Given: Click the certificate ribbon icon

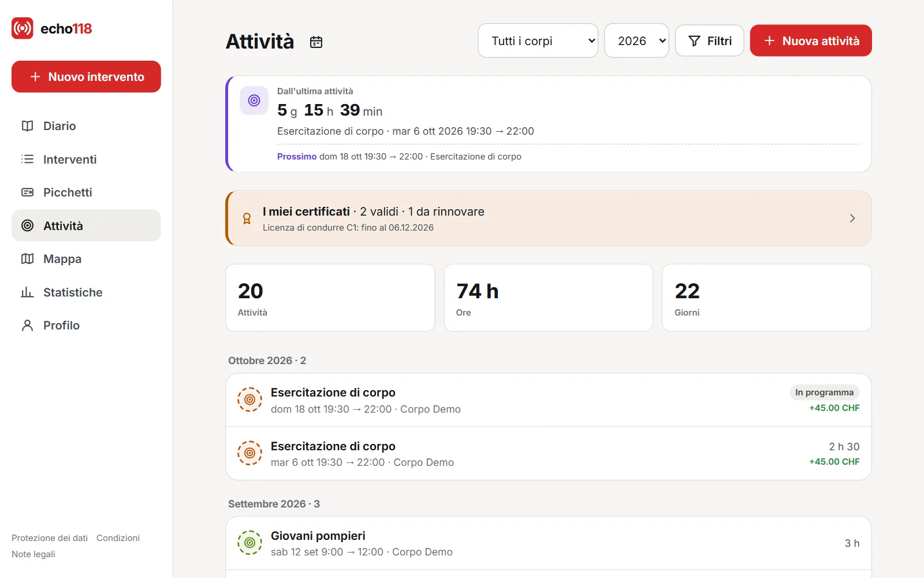Looking at the screenshot, I should point(247,218).
